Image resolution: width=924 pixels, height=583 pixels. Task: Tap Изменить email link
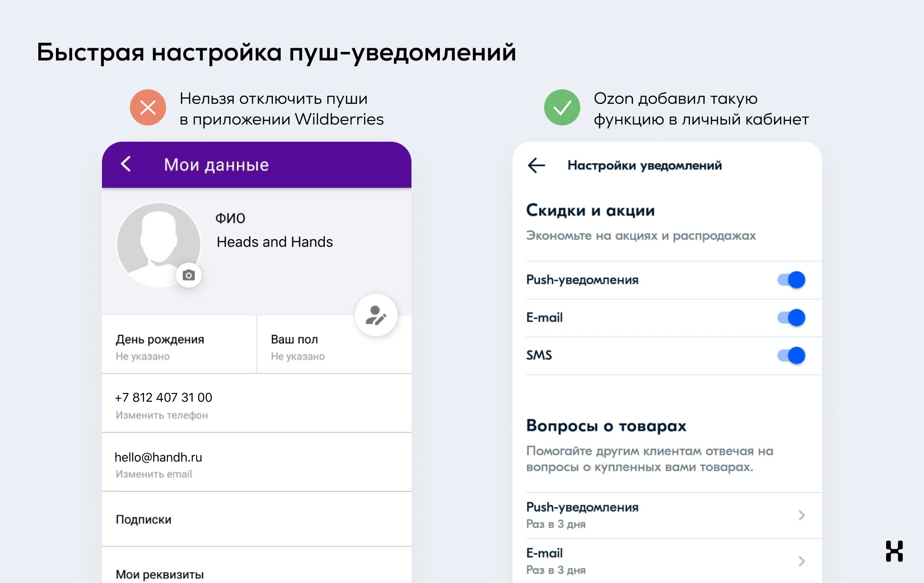click(x=153, y=474)
